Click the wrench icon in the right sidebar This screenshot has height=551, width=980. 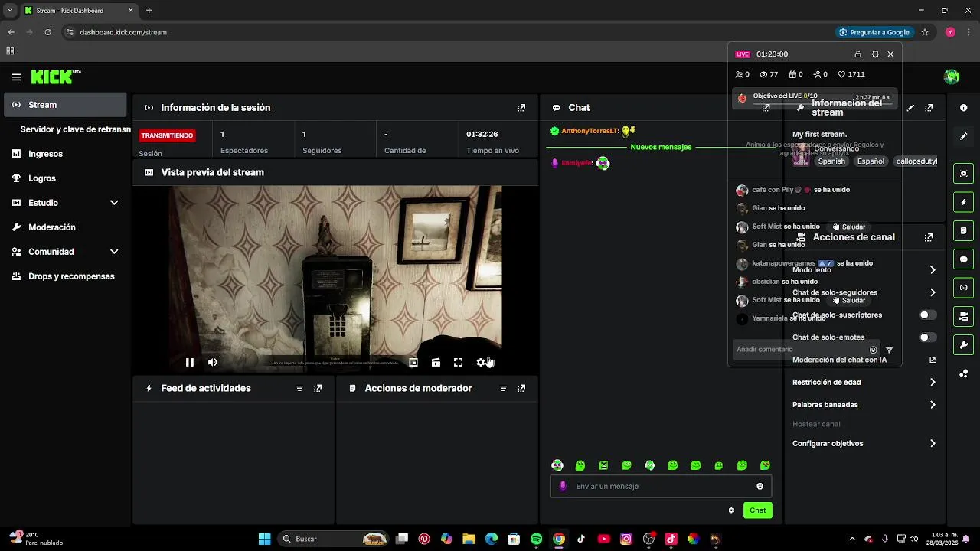tap(964, 344)
